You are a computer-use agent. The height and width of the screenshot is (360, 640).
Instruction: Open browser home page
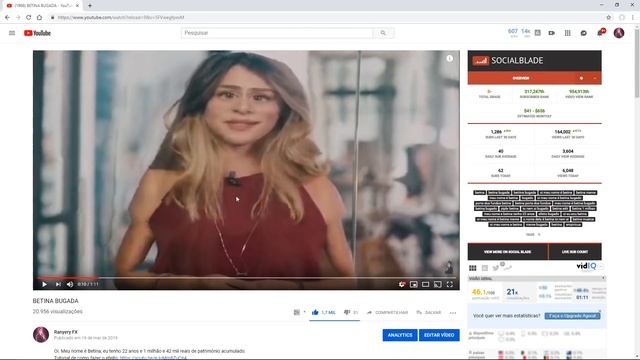(x=39, y=18)
